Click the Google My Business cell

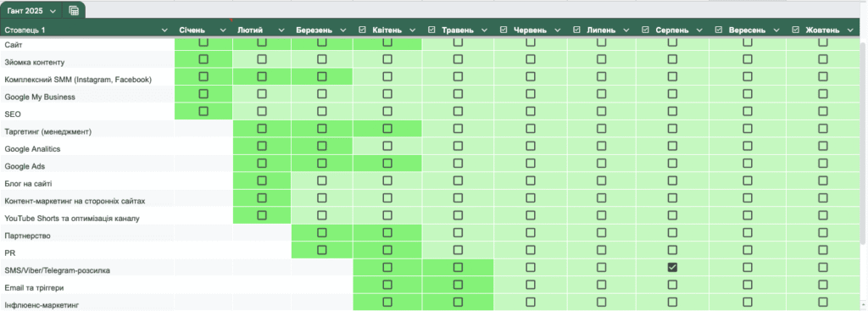tap(87, 94)
